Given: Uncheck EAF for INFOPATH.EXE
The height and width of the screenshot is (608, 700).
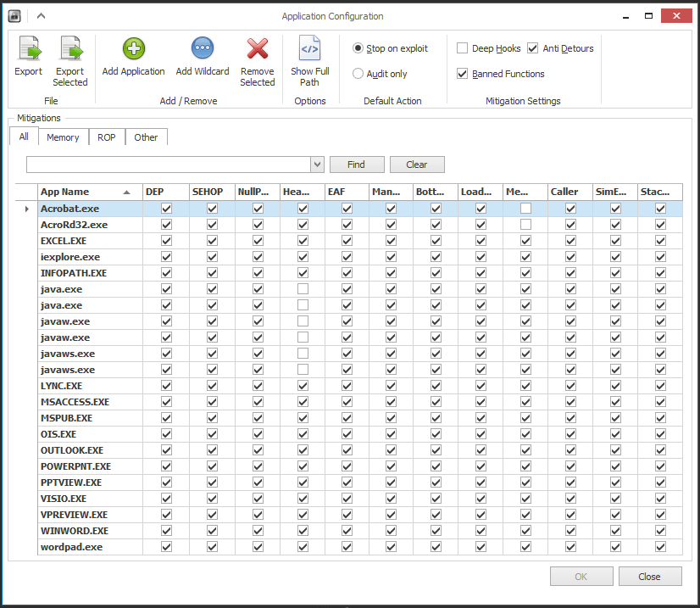Looking at the screenshot, I should click(347, 272).
